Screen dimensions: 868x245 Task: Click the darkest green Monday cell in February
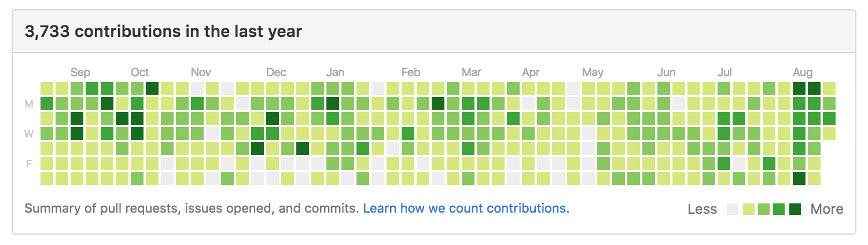click(x=438, y=103)
